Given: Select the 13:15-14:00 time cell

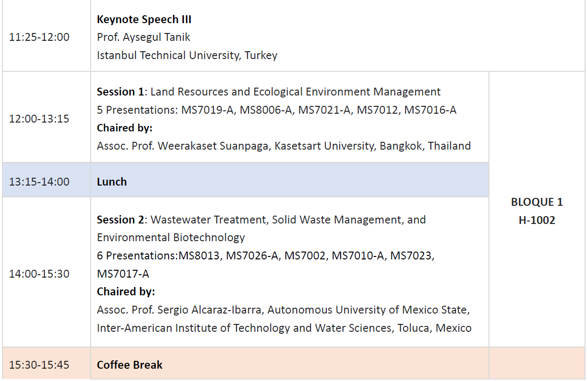Looking at the screenshot, I should (x=39, y=182).
